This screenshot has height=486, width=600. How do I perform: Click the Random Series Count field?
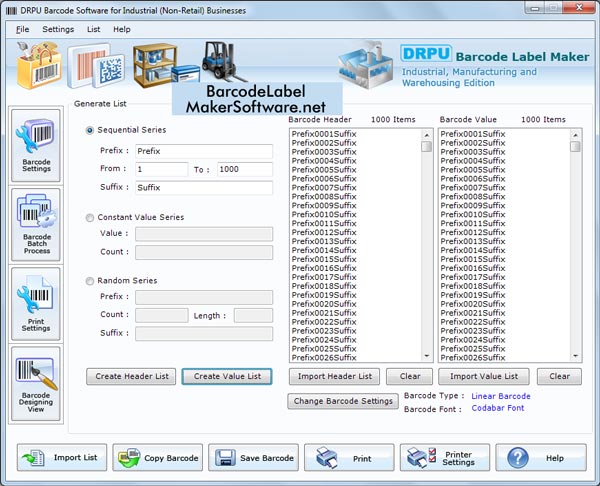pyautogui.click(x=161, y=315)
